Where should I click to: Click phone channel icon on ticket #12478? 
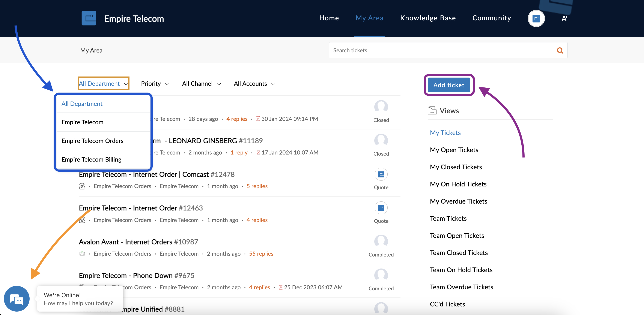pyautogui.click(x=82, y=186)
